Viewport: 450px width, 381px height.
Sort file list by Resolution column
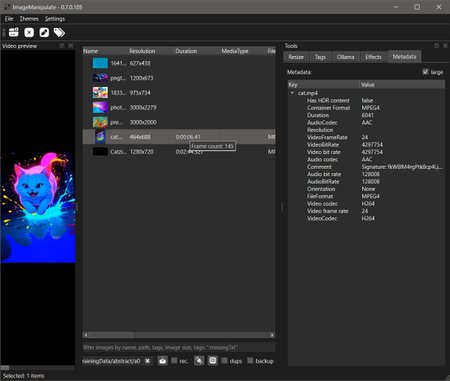[152, 51]
